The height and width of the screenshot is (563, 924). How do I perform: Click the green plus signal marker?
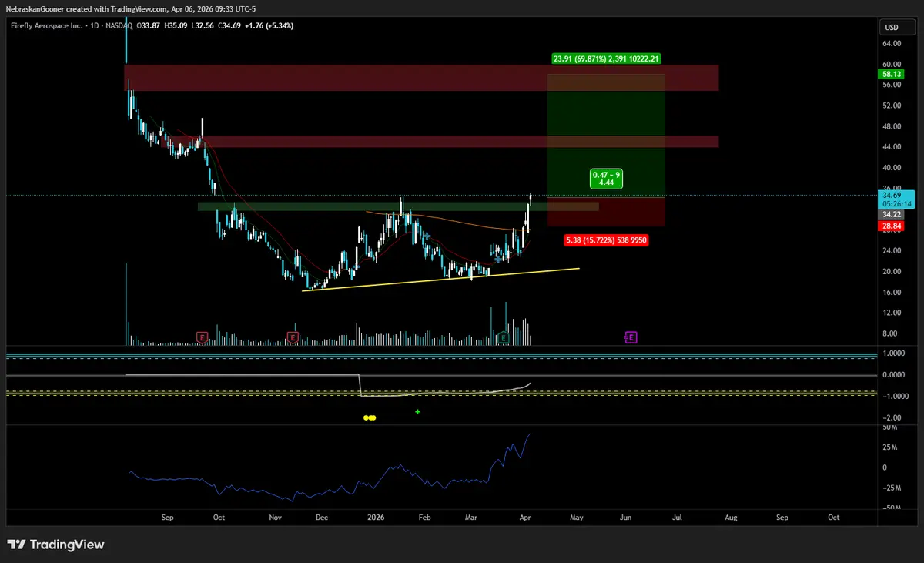[x=418, y=412]
